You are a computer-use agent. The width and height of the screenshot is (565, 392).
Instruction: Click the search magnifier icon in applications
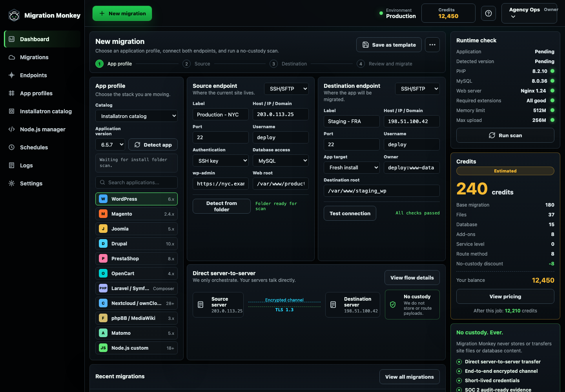pos(102,182)
